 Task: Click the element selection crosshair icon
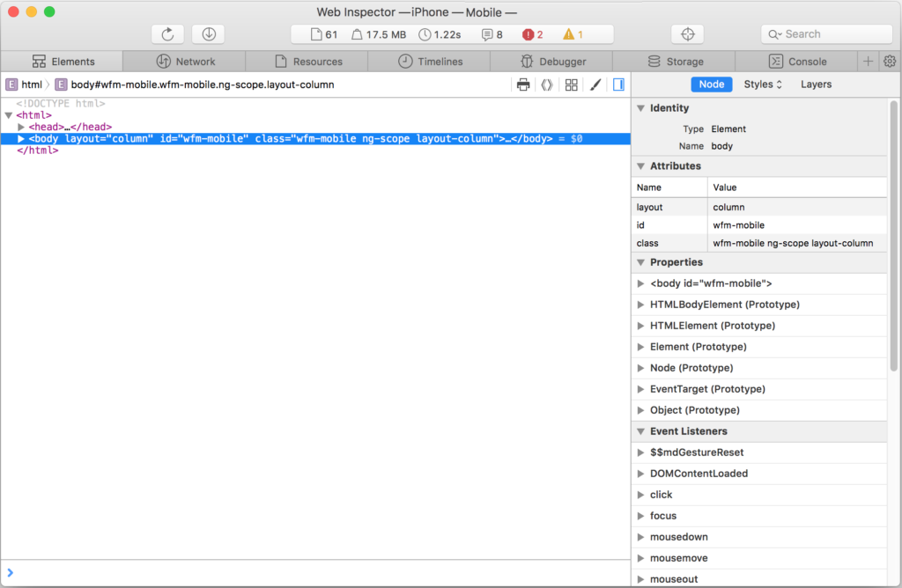tap(688, 34)
